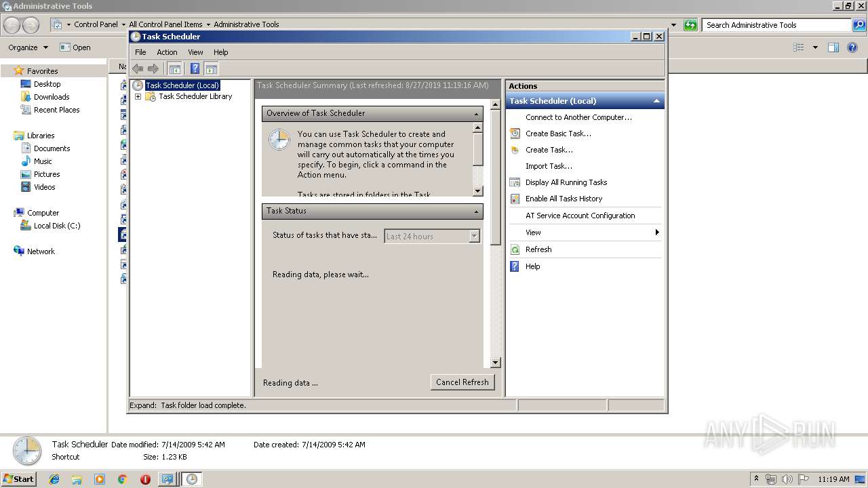
Task: Select Recent Places under Favorites
Action: (56, 110)
